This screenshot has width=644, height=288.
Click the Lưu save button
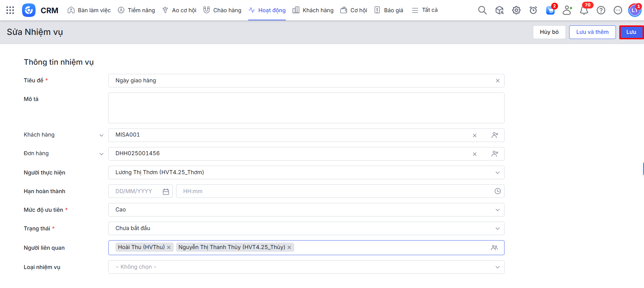[631, 32]
